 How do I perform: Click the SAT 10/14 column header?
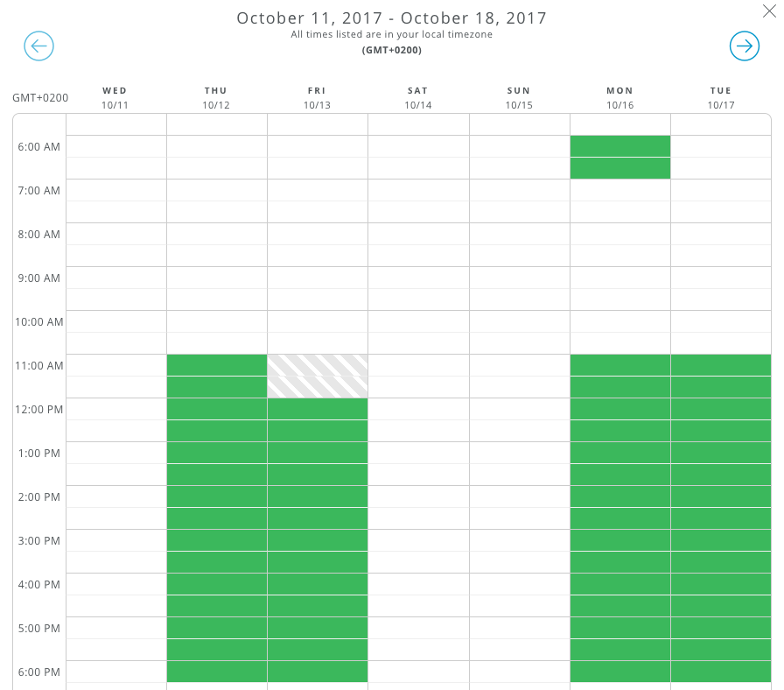418,98
